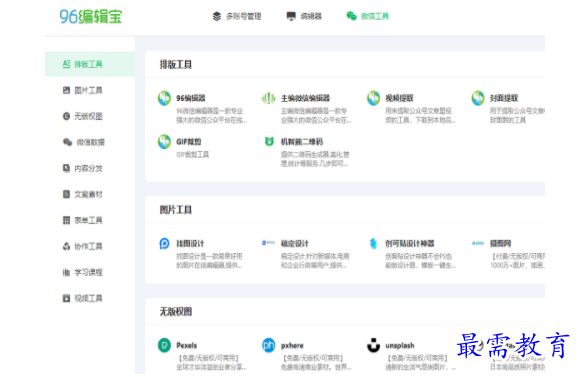Screen dimensions: 578x377
Task: Click the green Pexels icon
Action: click(x=164, y=345)
